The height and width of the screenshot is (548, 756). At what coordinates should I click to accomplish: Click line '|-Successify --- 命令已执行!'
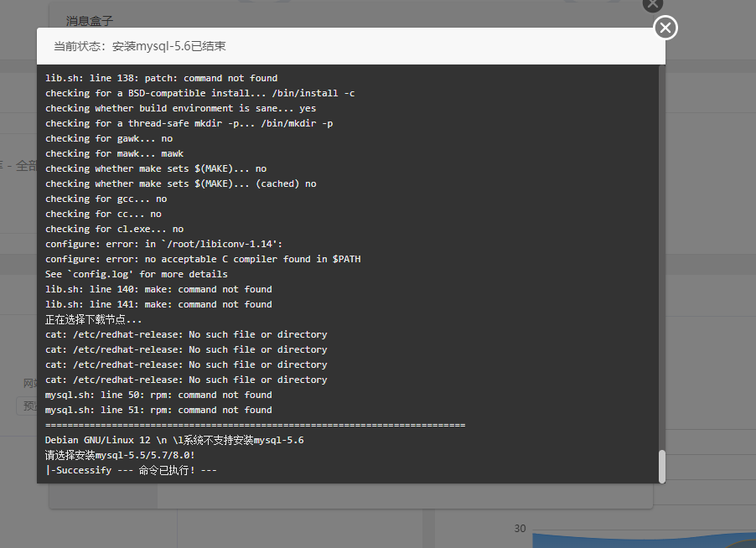click(131, 470)
